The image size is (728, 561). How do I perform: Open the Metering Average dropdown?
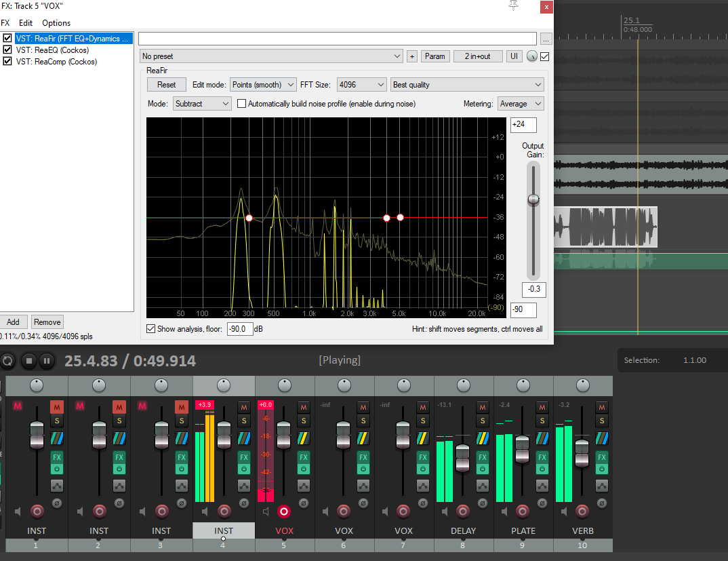[x=520, y=104]
